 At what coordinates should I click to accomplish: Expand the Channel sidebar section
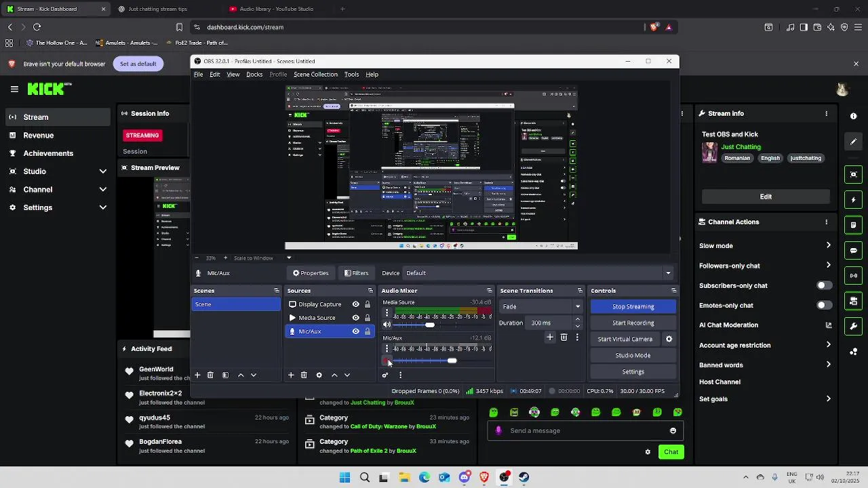pos(103,190)
